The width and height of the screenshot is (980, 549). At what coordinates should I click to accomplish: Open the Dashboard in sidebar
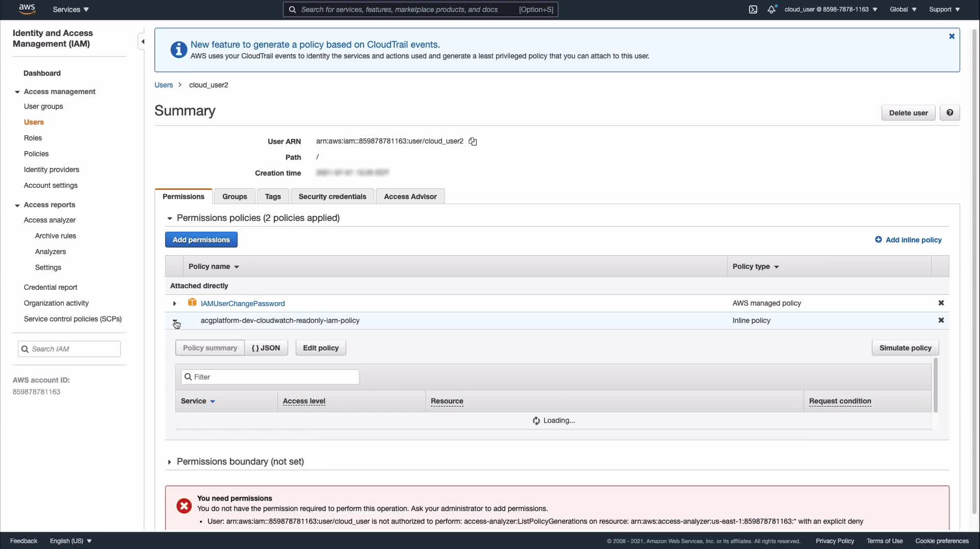(x=42, y=73)
